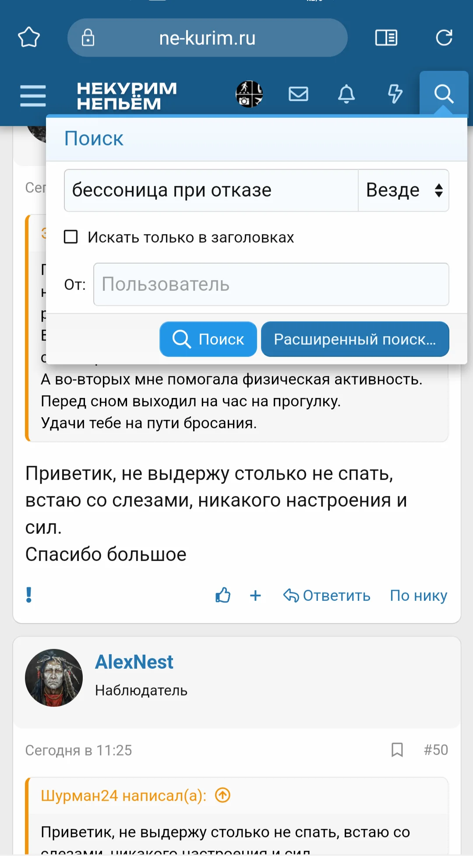Viewport: 473px width, 868px height.
Task: Open the 'Ответить' reply link
Action: (x=327, y=596)
